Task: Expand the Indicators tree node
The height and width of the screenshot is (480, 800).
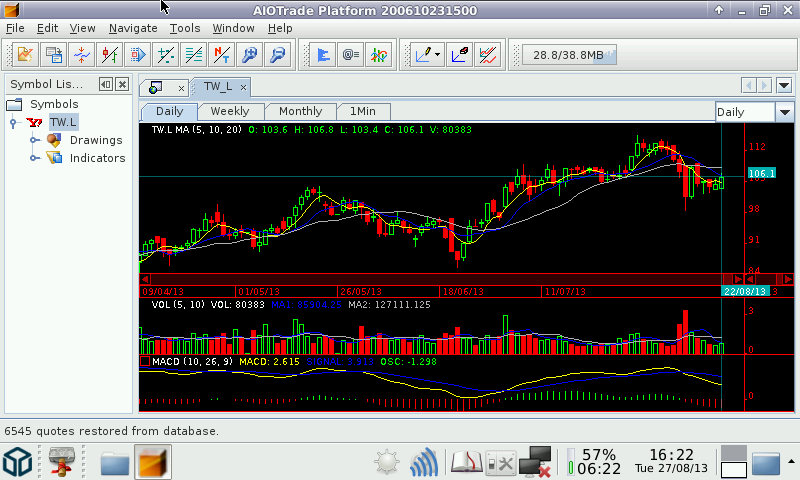Action: click(x=34, y=158)
